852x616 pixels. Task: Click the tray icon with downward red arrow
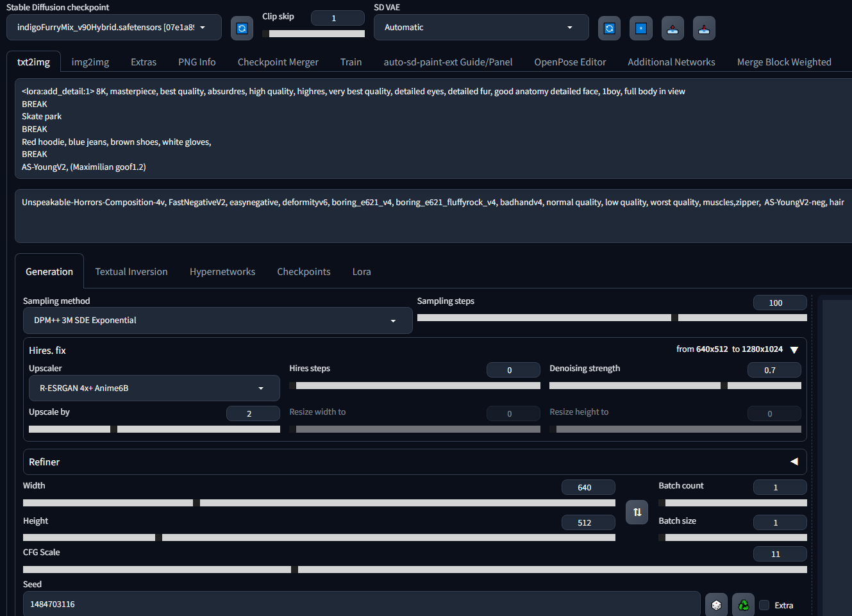pyautogui.click(x=703, y=28)
